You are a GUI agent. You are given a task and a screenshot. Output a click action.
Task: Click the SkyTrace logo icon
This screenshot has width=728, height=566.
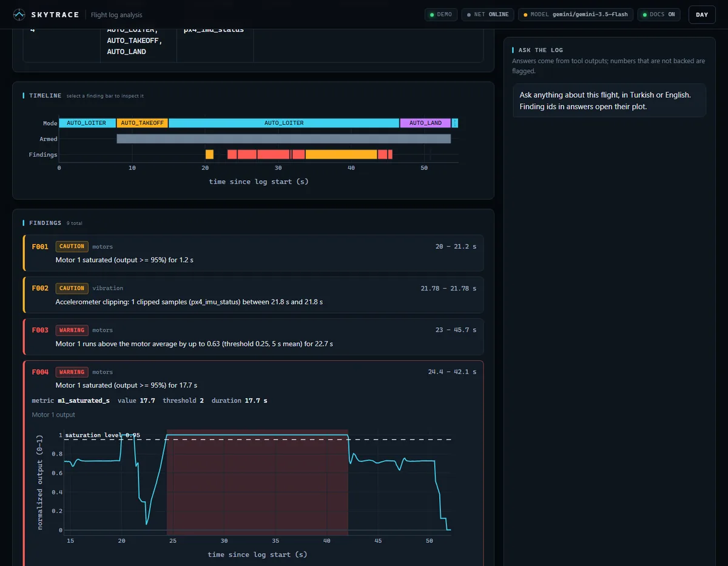tap(20, 15)
